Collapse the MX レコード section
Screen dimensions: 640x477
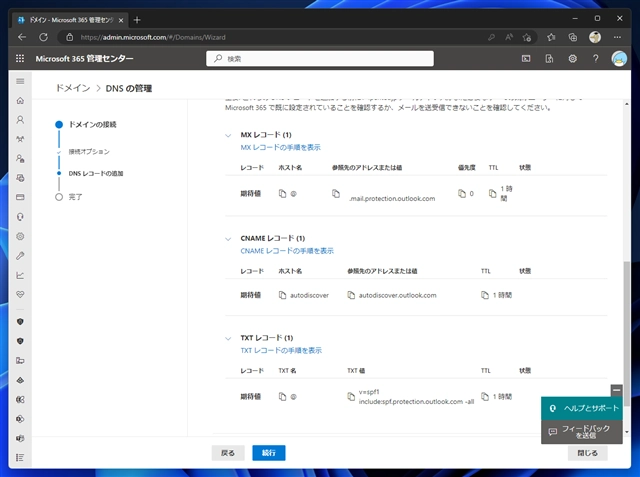coord(229,135)
